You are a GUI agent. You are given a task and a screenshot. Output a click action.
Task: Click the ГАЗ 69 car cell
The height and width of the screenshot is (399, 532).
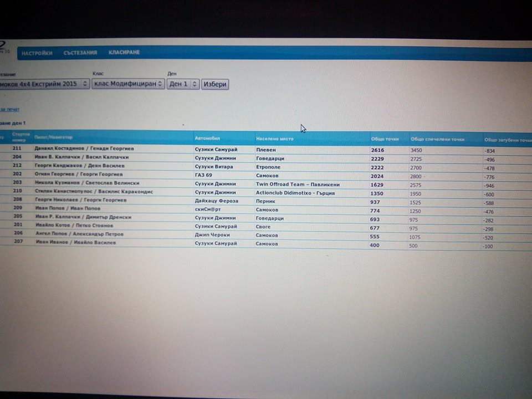(x=203, y=175)
